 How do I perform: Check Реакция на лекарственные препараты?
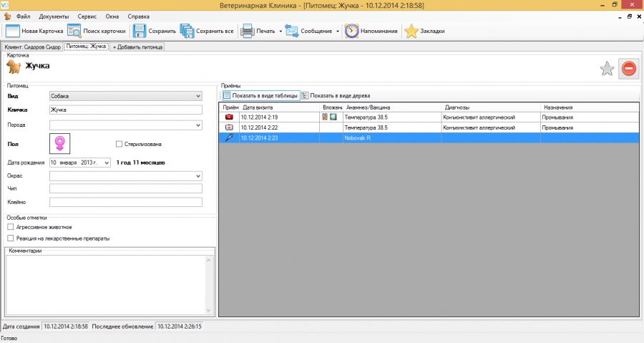point(11,238)
